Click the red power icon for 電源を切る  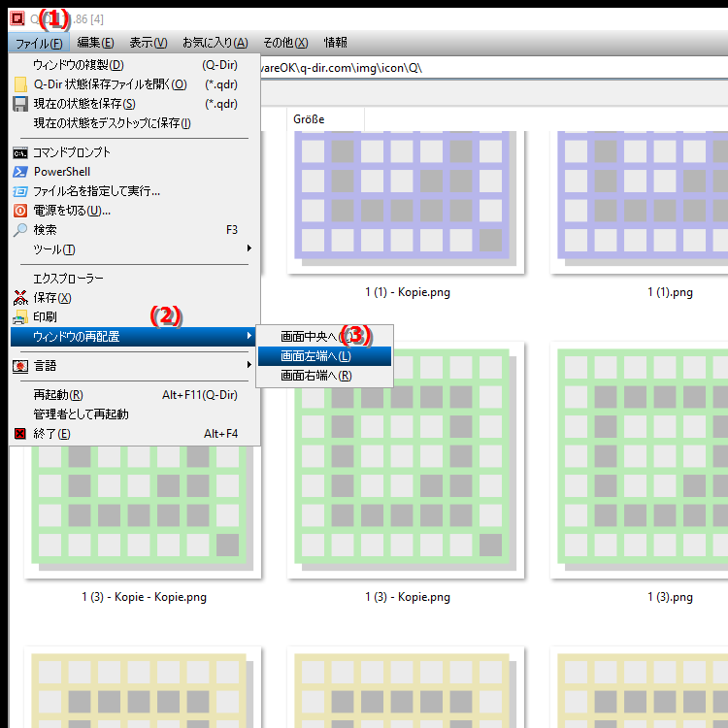coord(20,211)
